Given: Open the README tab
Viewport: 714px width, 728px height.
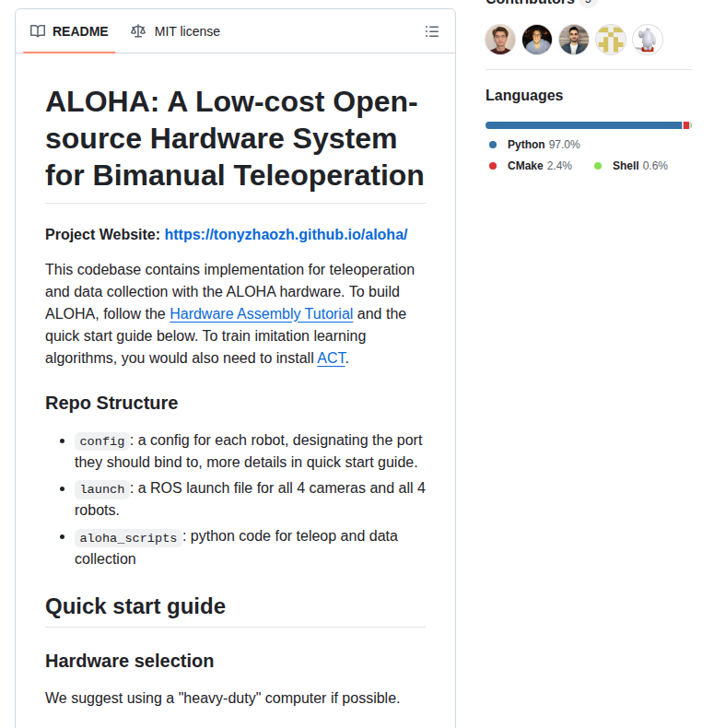Looking at the screenshot, I should [x=69, y=31].
